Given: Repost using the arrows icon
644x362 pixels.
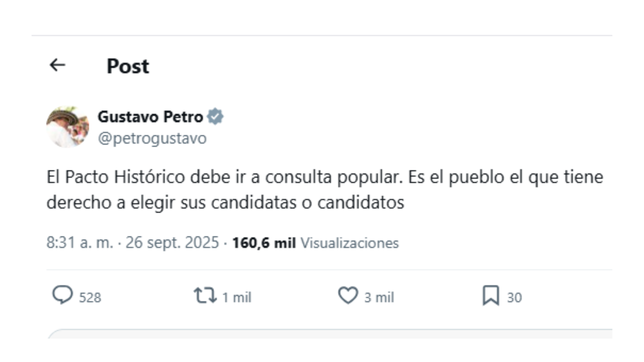Looking at the screenshot, I should pos(205,295).
